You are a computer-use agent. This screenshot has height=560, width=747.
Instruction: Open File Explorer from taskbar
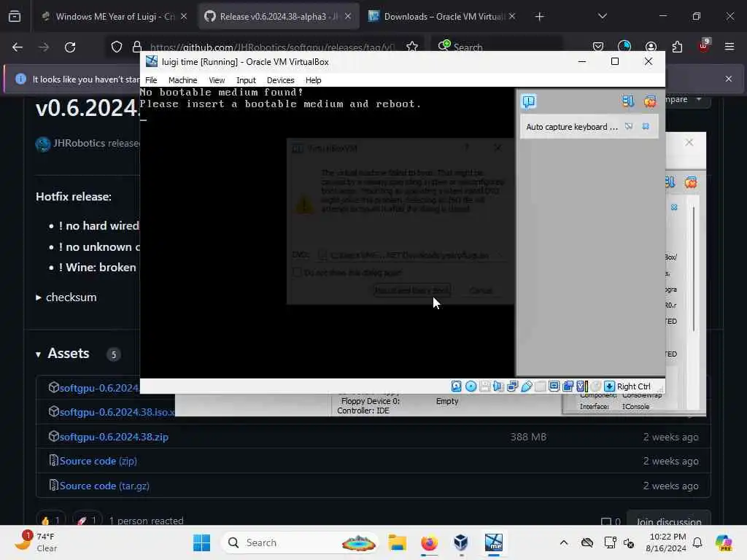pos(397,542)
